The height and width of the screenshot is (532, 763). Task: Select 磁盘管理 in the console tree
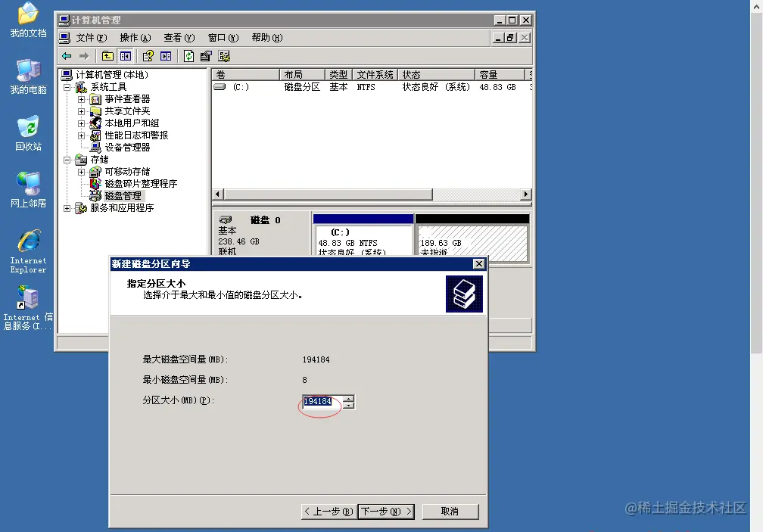tap(123, 194)
